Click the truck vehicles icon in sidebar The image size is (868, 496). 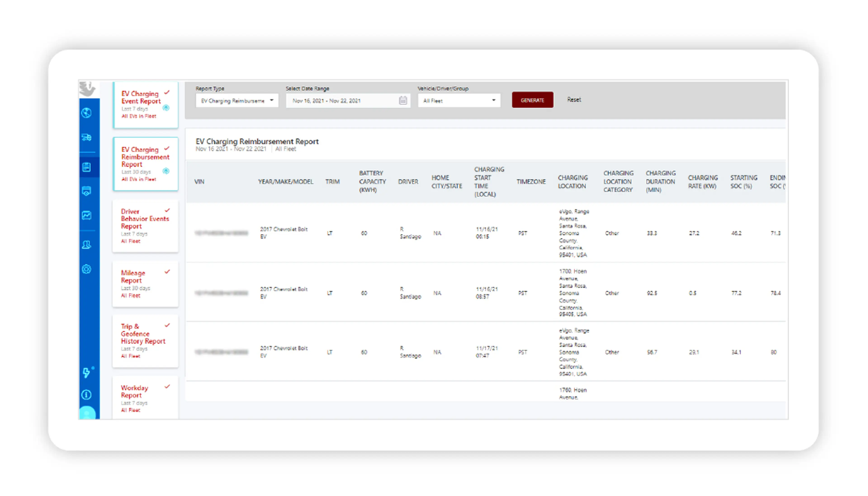87,137
